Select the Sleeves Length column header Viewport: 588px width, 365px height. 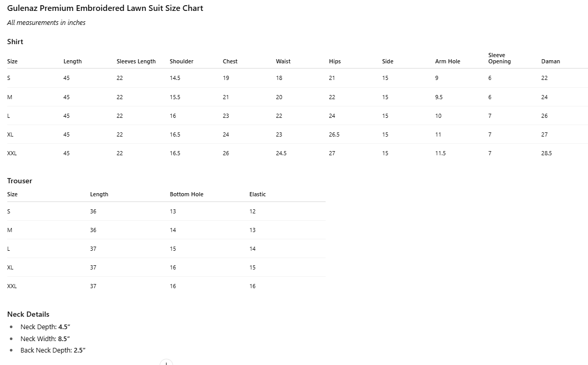[x=136, y=61]
